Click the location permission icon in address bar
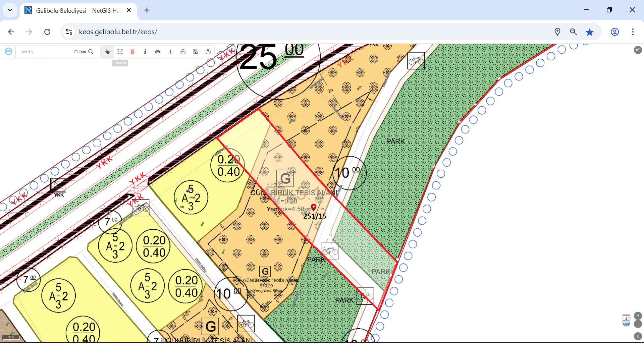This screenshot has width=644, height=343. tap(557, 32)
